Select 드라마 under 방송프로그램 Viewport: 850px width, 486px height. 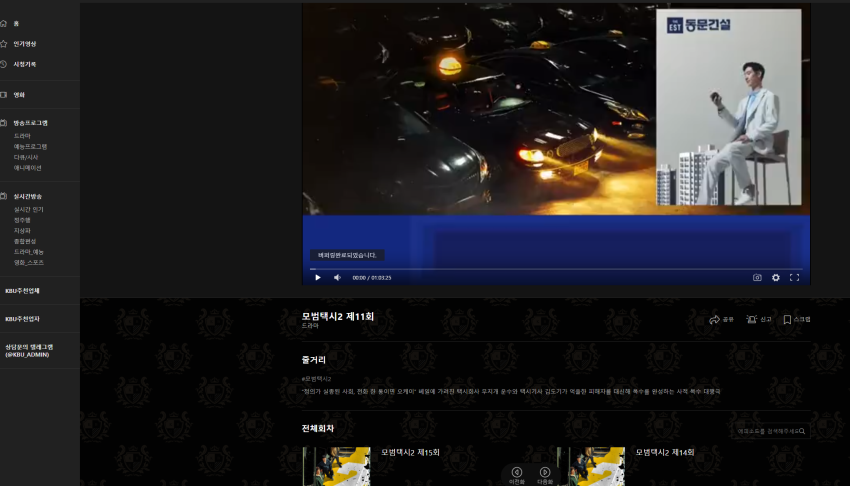coord(22,136)
